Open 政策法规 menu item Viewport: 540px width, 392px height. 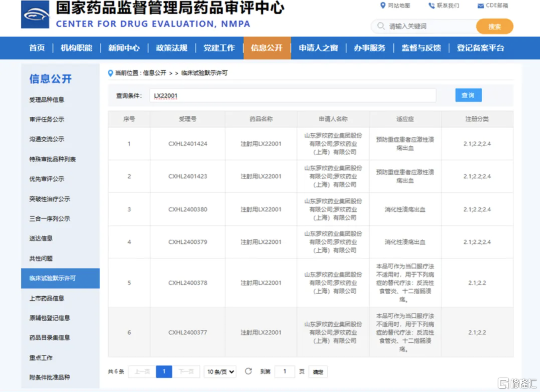171,48
